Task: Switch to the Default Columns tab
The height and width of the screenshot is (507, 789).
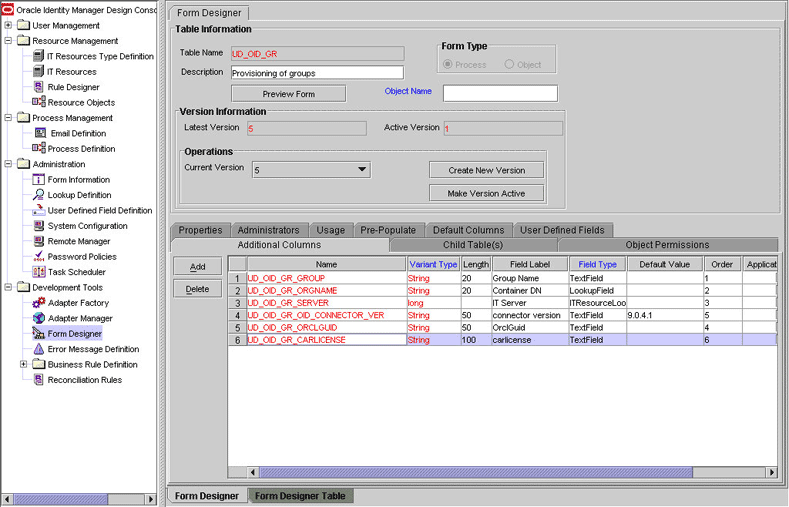Action: pos(468,230)
